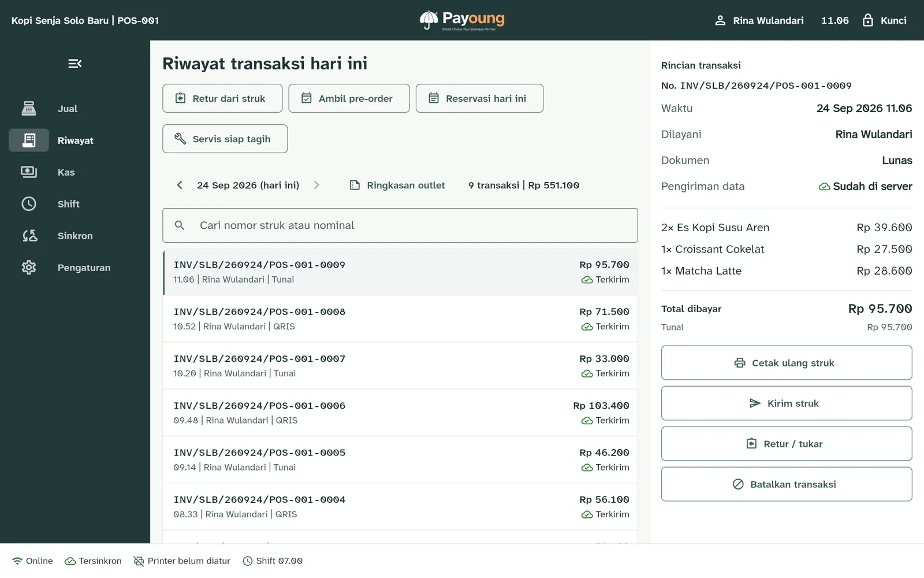Click the Shift clock icon in sidebar
Image resolution: width=924 pixels, height=578 pixels.
pyautogui.click(x=29, y=203)
